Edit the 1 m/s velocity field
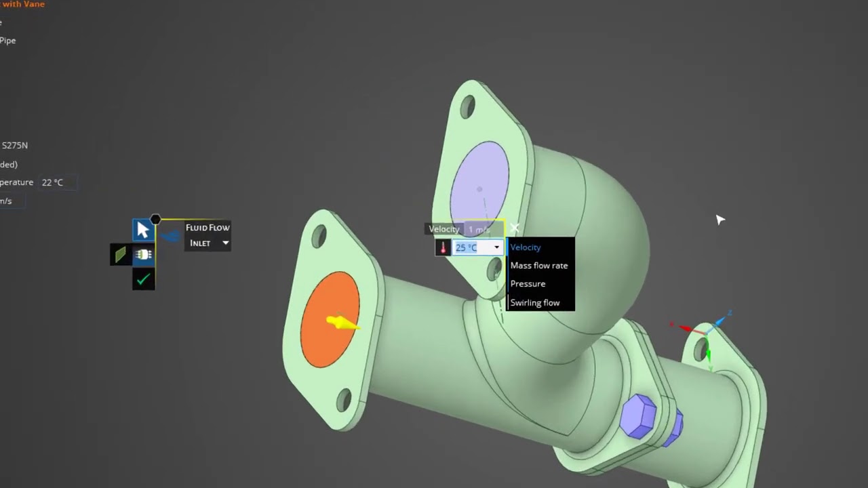 point(484,230)
